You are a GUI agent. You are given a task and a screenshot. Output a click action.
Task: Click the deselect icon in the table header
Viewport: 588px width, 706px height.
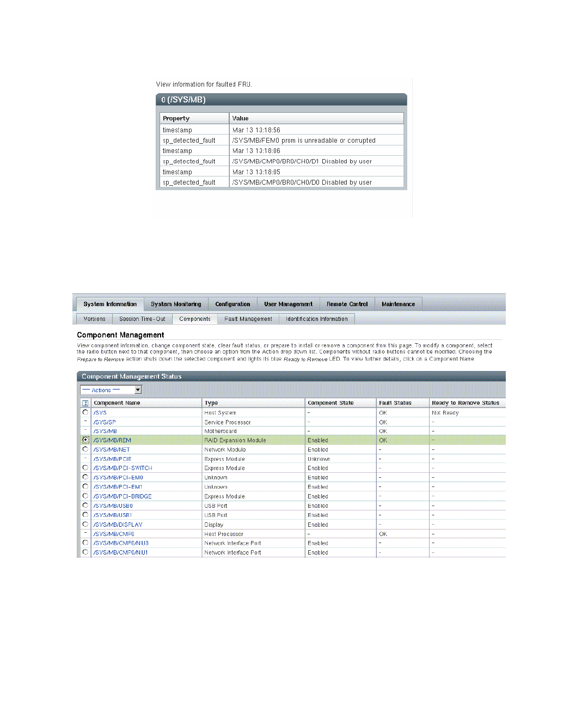85,403
